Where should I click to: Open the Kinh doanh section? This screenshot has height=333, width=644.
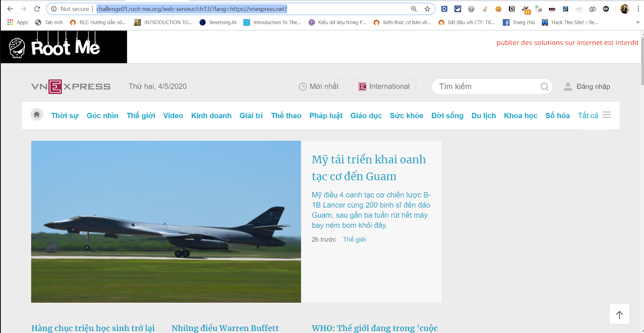tap(211, 116)
